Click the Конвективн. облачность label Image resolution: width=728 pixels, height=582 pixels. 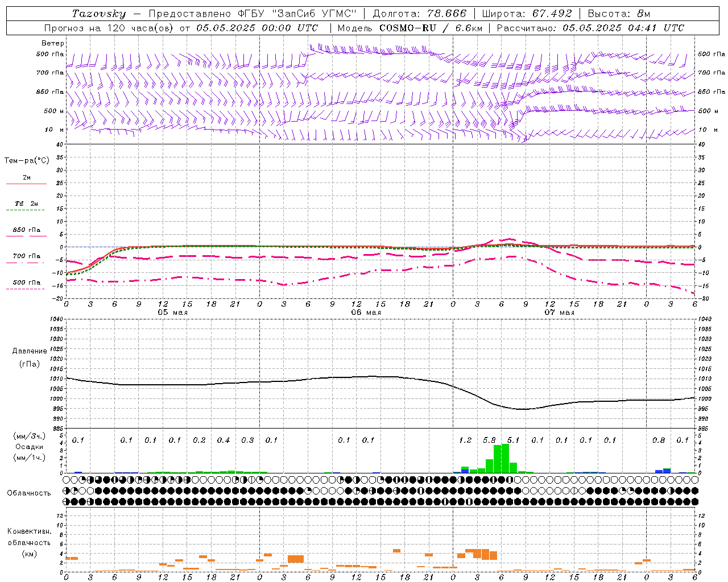pyautogui.click(x=29, y=542)
